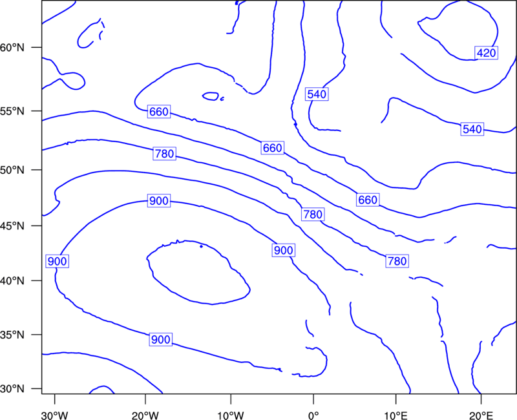Select the 20°W longitude axis label

145,415
